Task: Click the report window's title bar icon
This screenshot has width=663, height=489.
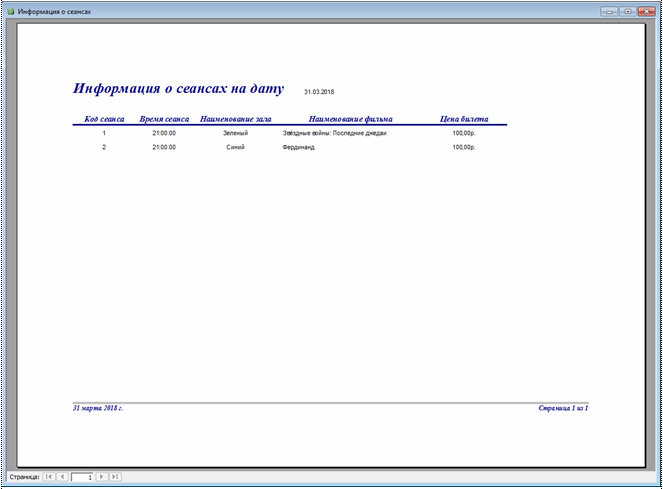Action: (x=11, y=11)
